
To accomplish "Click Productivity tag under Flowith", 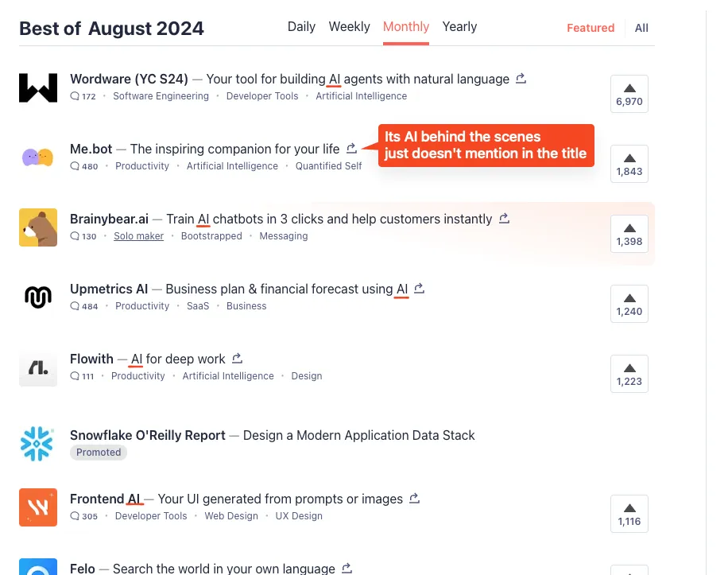I will click(x=138, y=375).
